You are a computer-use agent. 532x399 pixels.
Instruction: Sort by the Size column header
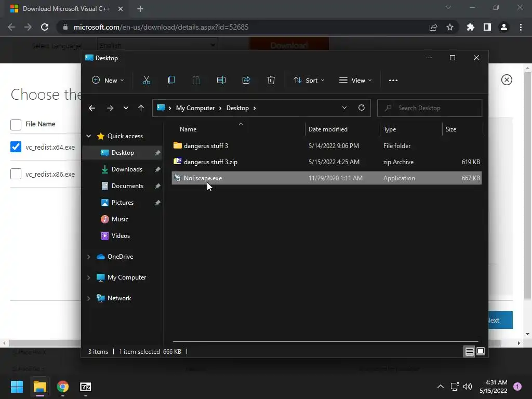pyautogui.click(x=450, y=129)
